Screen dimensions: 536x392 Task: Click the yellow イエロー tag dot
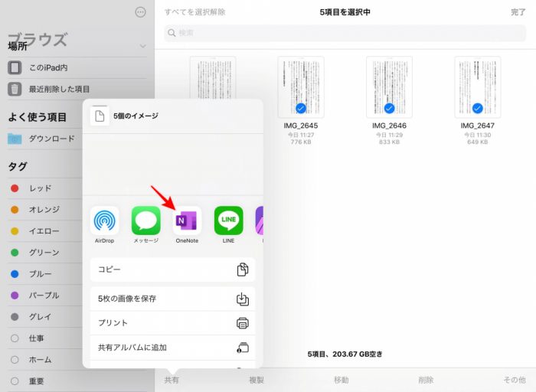(15, 231)
